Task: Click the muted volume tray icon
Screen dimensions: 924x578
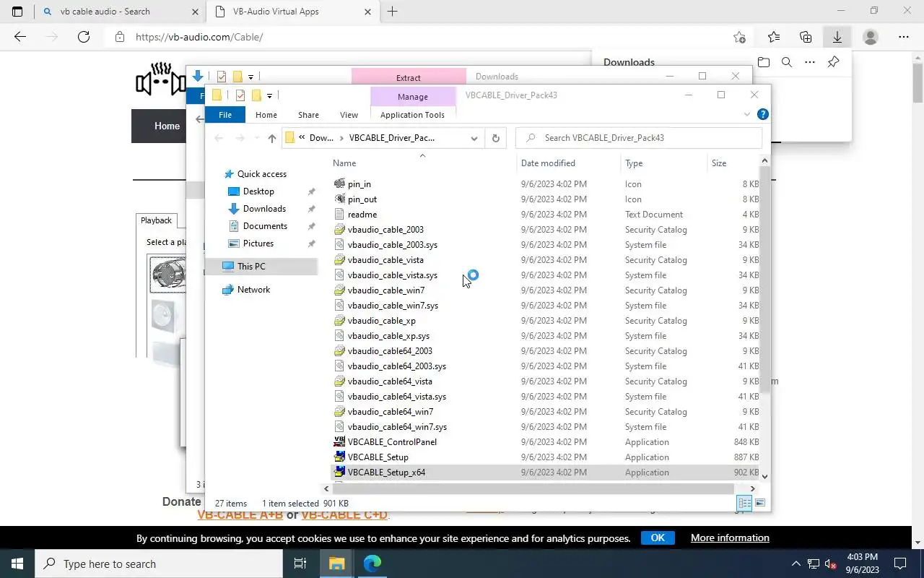Action: click(x=831, y=564)
